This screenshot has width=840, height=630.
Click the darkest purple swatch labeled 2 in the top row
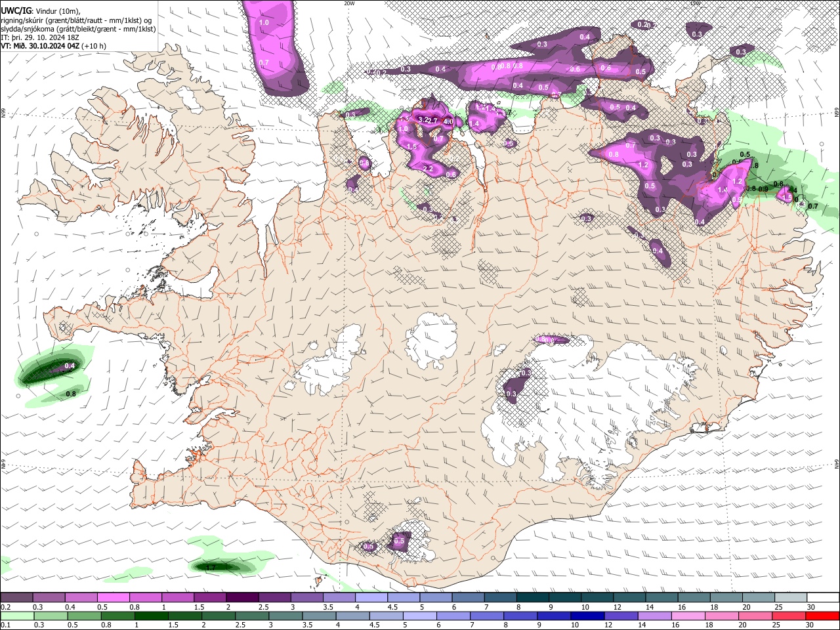coord(241,598)
